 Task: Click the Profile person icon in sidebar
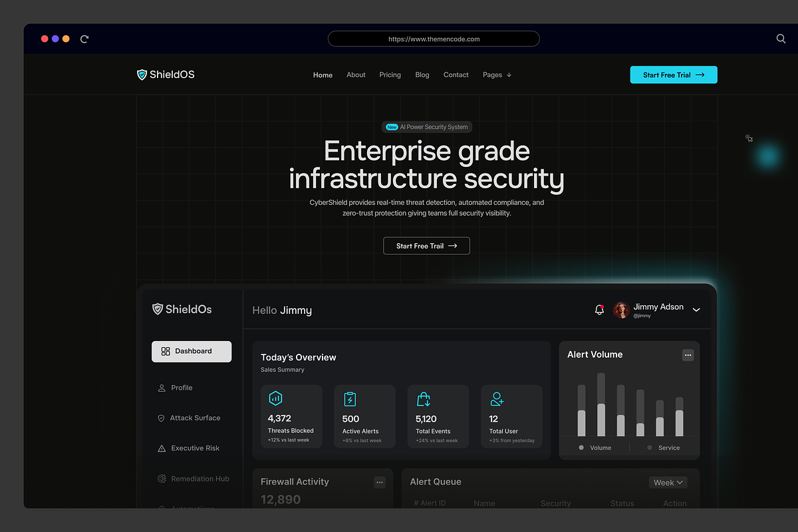162,388
